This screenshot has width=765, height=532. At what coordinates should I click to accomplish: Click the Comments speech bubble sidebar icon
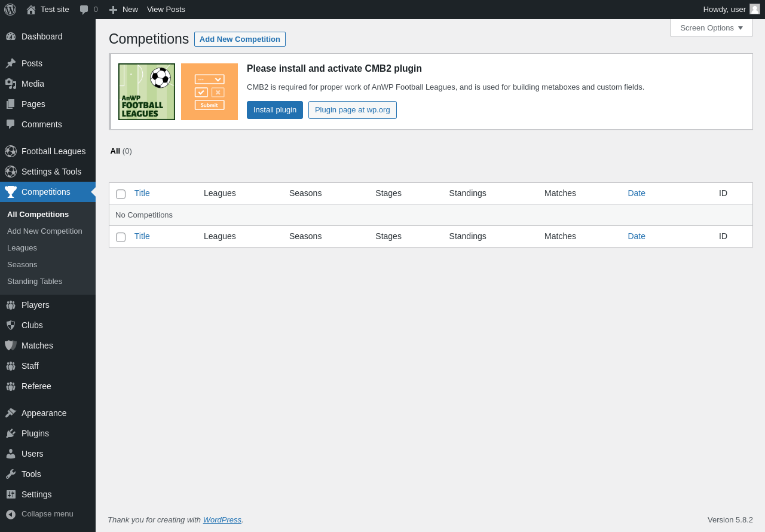[x=11, y=124]
